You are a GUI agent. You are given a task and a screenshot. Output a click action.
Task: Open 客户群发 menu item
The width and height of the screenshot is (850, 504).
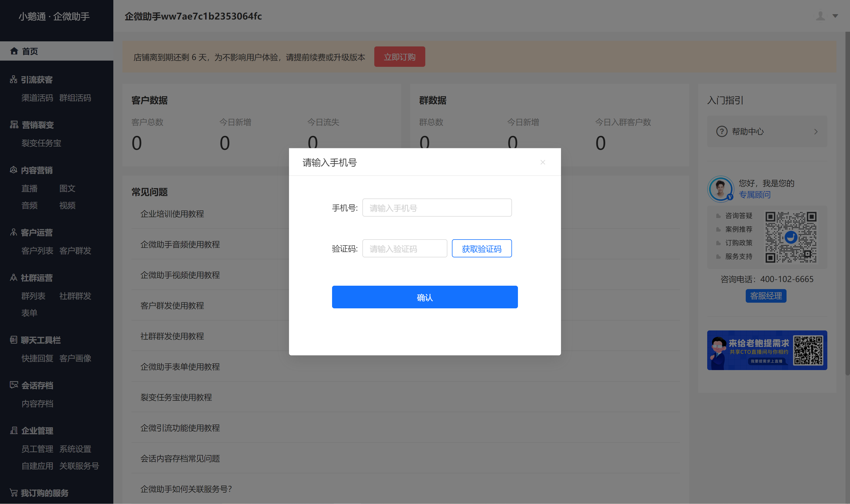point(75,251)
